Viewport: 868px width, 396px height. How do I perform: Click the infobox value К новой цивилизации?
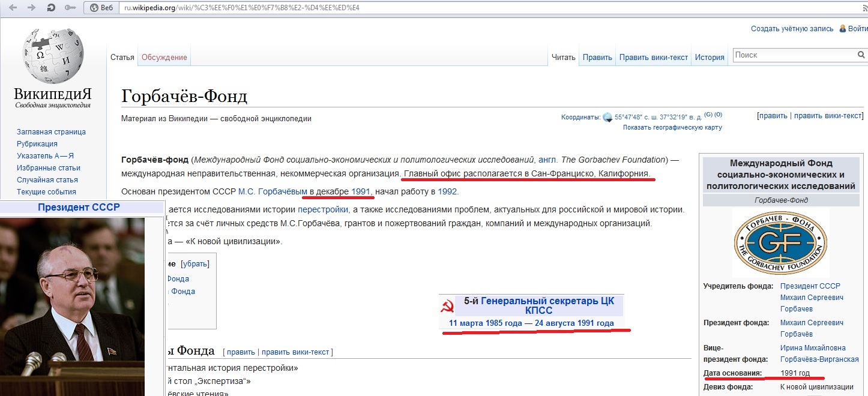point(817,387)
